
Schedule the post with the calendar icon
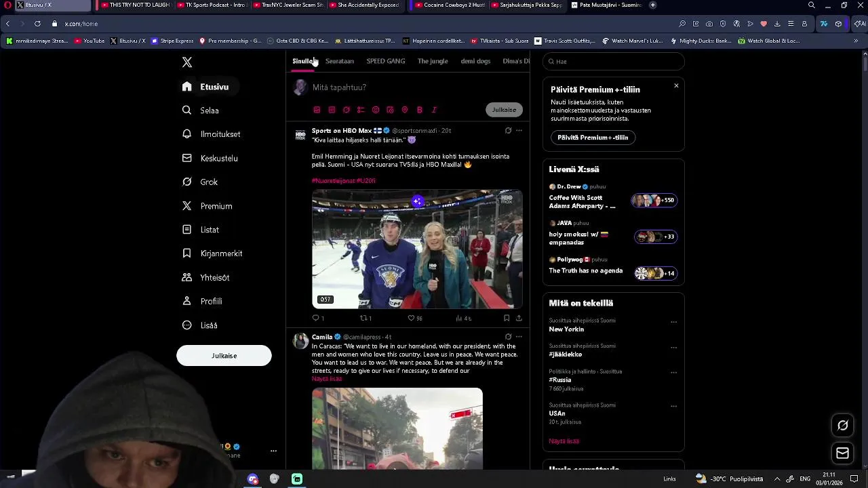390,110
